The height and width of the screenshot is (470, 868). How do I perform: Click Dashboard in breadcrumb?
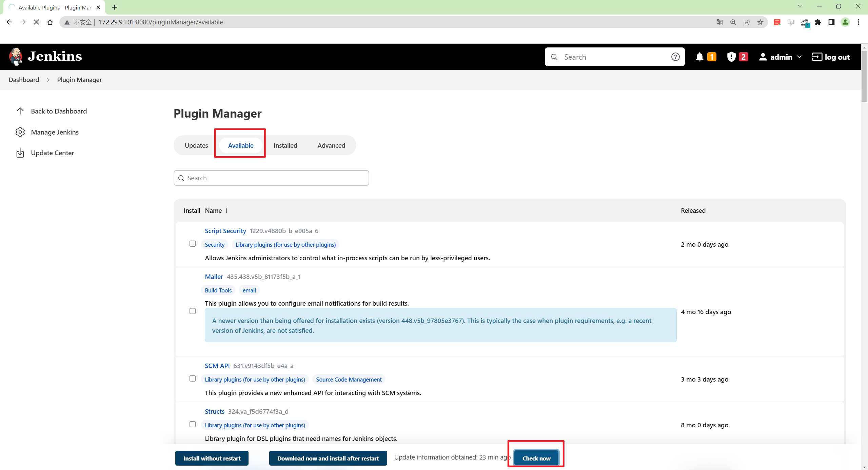(x=24, y=80)
